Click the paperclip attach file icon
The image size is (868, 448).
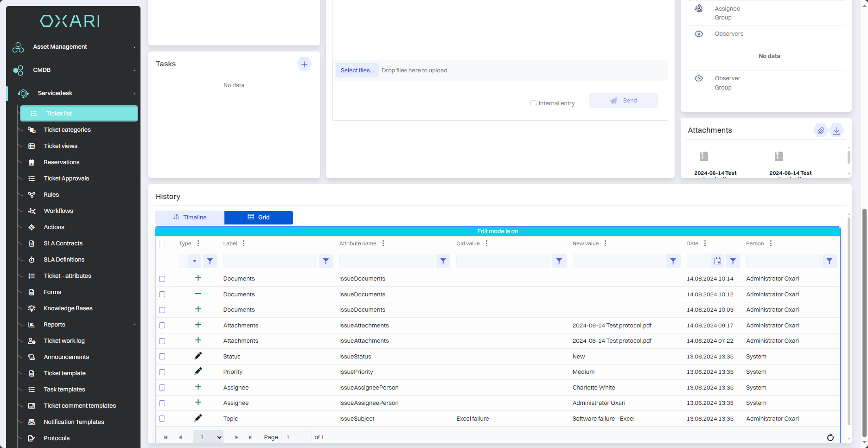pyautogui.click(x=820, y=131)
